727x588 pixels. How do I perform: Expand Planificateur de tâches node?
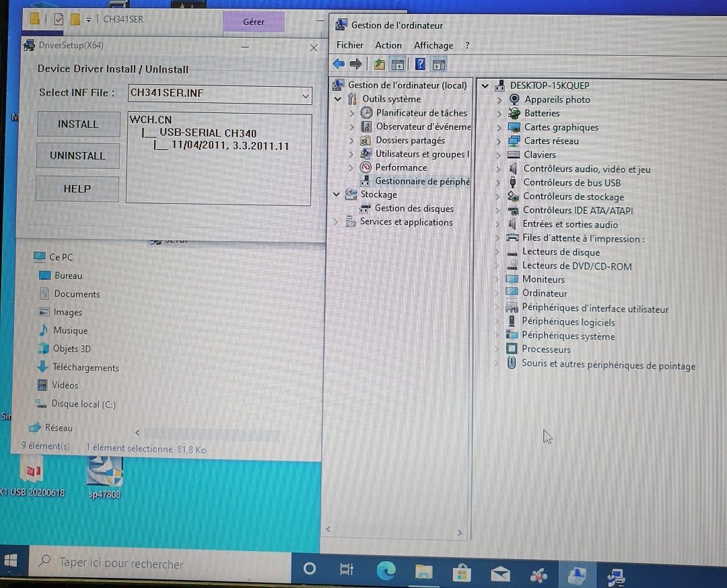click(351, 112)
